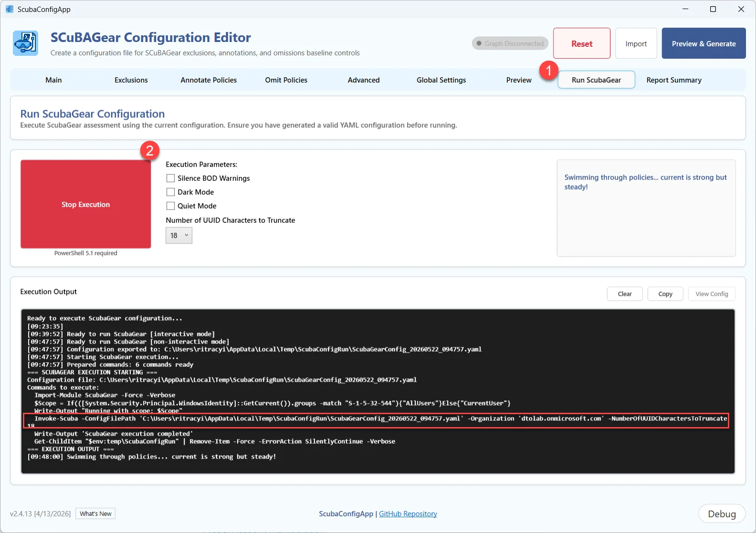The width and height of the screenshot is (756, 533).
Task: Open the UUID characters truncate dropdown
Action: click(179, 235)
